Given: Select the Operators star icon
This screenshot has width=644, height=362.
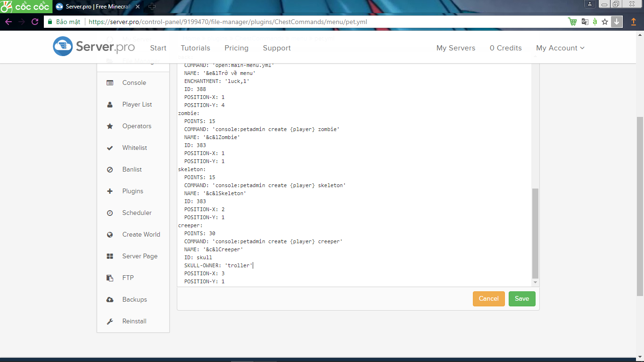Looking at the screenshot, I should pos(110,126).
